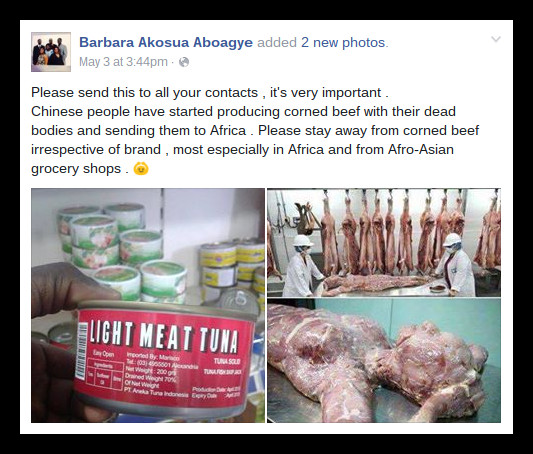
Task: Click the right worker in white coat
Action: coord(456,264)
